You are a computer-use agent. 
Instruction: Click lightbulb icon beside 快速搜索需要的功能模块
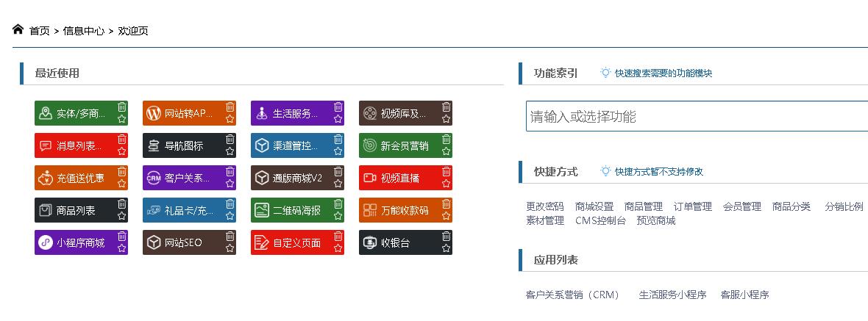(x=605, y=73)
